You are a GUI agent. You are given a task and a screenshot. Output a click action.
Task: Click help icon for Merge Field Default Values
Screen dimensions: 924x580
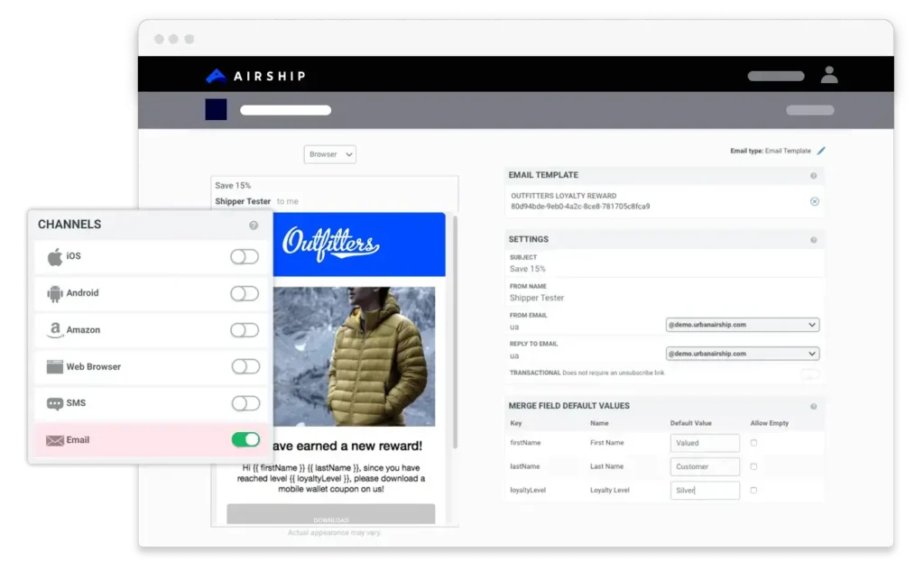click(813, 407)
